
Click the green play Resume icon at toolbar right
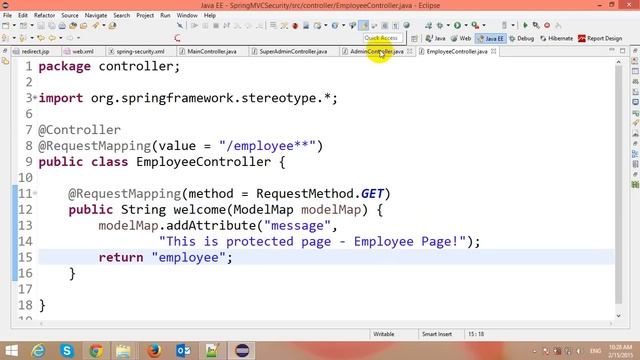coord(525,25)
